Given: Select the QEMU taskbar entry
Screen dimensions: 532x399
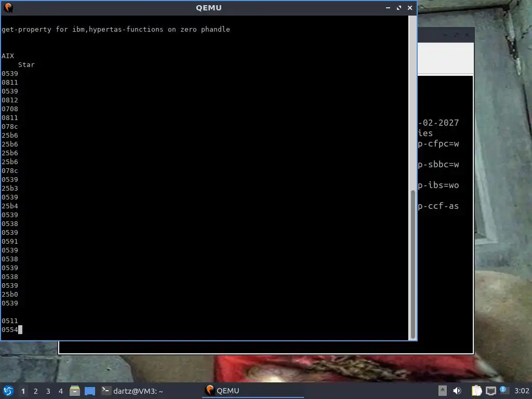Looking at the screenshot, I should (x=253, y=391).
